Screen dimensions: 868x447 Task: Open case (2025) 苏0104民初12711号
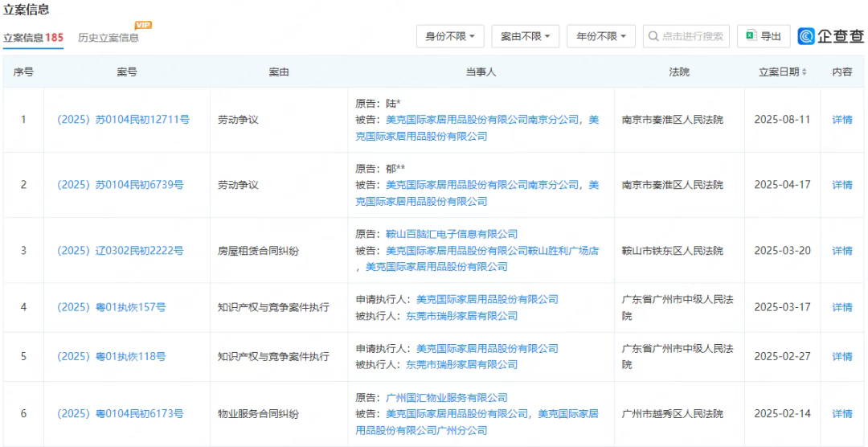tap(123, 120)
